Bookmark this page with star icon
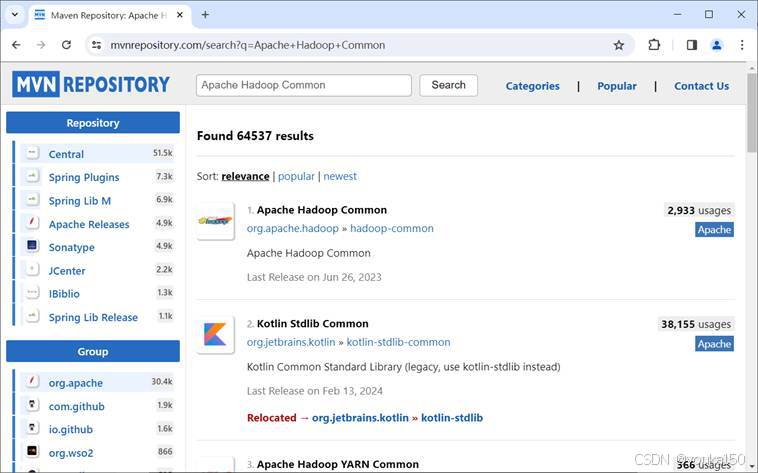 pyautogui.click(x=619, y=45)
